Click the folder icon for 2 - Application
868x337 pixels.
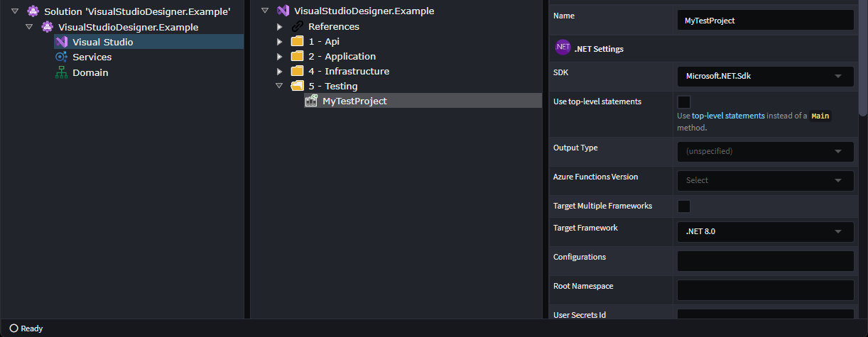(298, 56)
